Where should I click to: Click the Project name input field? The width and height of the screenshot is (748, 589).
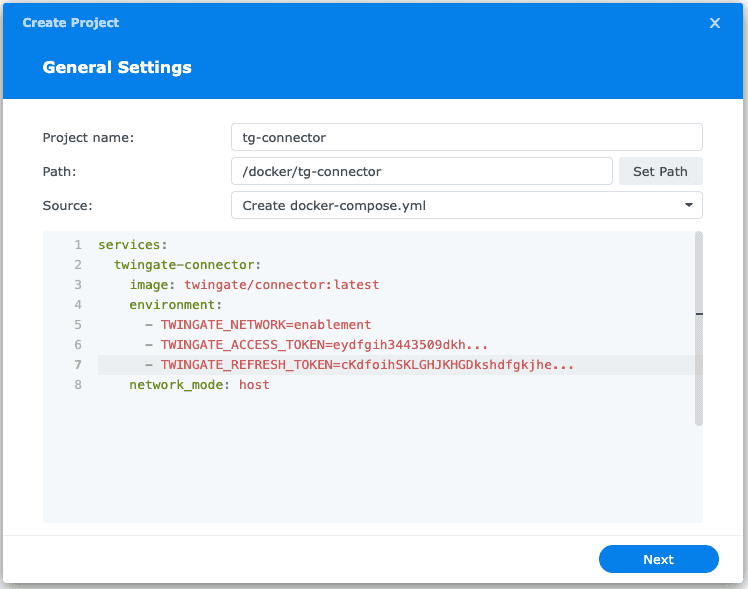pos(466,137)
